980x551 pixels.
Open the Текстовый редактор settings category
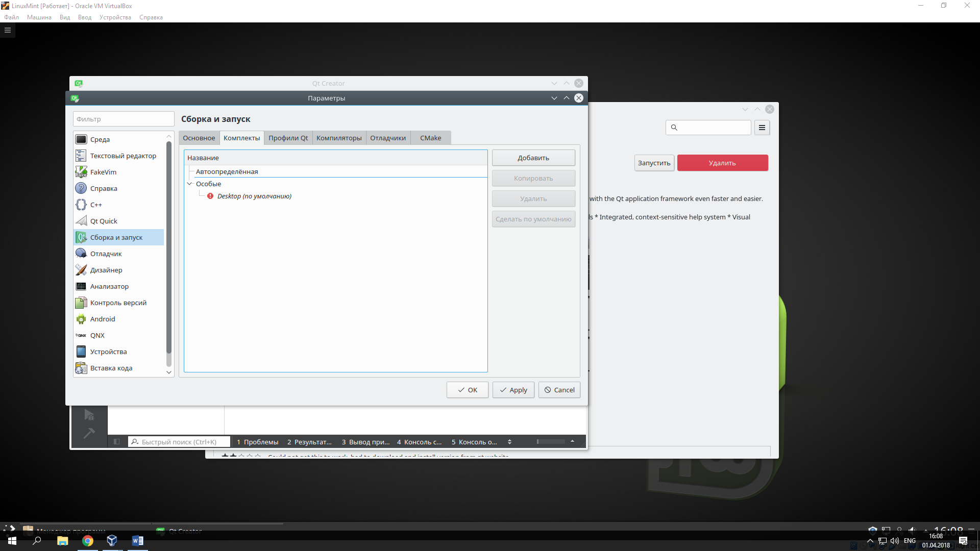coord(119,156)
